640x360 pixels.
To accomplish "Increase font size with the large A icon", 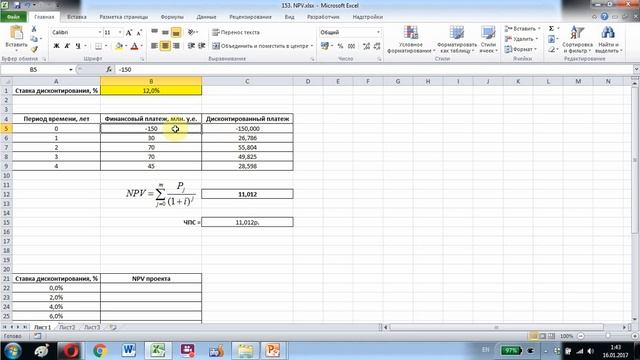I will pyautogui.click(x=129, y=32).
